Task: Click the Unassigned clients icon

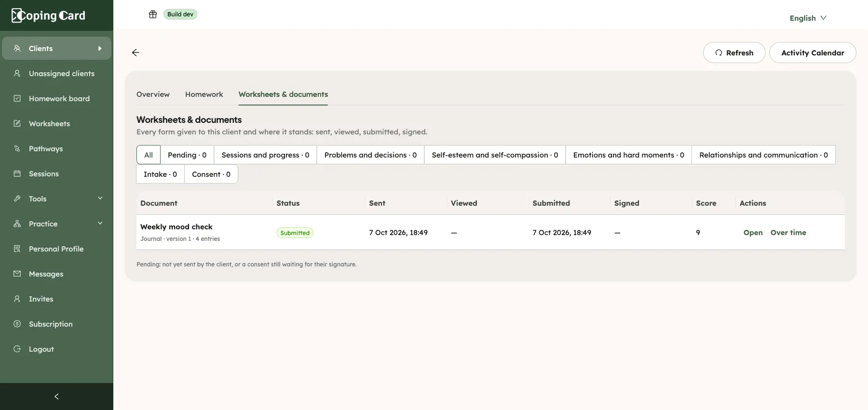Action: (x=17, y=73)
